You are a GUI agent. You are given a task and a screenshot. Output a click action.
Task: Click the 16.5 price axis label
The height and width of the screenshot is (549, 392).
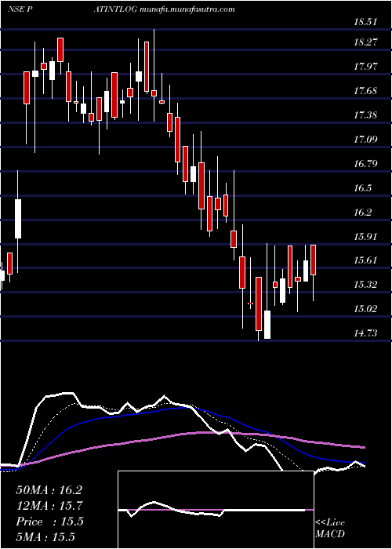363,188
